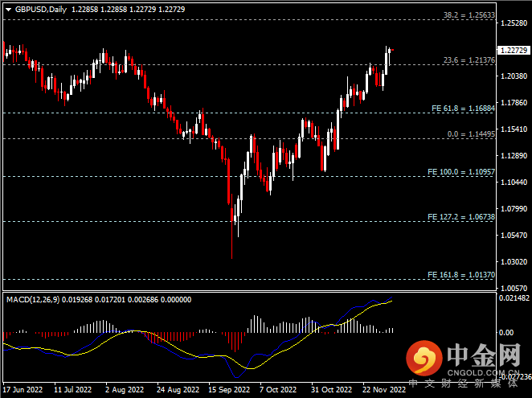Click the 0.00 level on MACD scale
The width and height of the screenshot is (532, 398).
506,331
